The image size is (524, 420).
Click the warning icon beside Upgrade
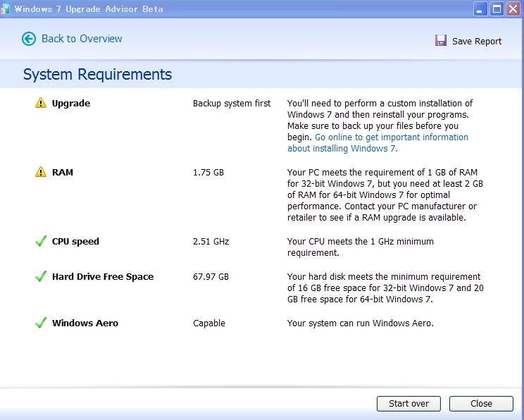[41, 104]
